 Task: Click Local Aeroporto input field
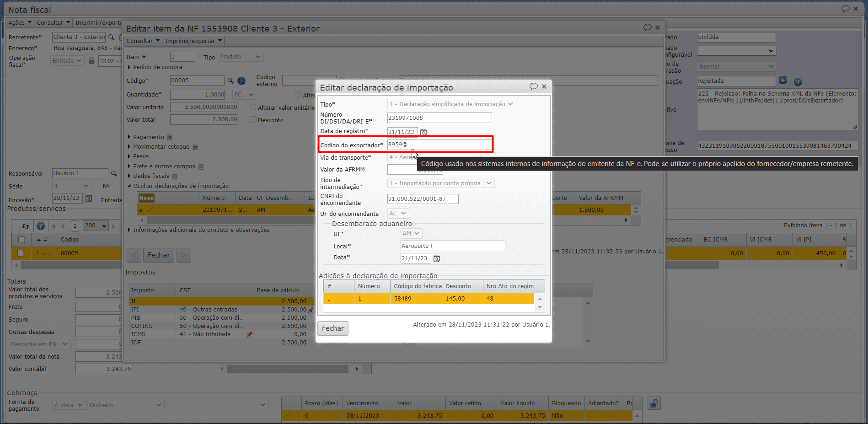(x=453, y=246)
